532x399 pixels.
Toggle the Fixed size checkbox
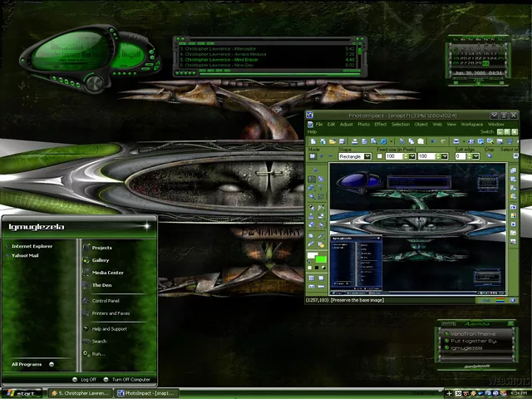coord(380,156)
